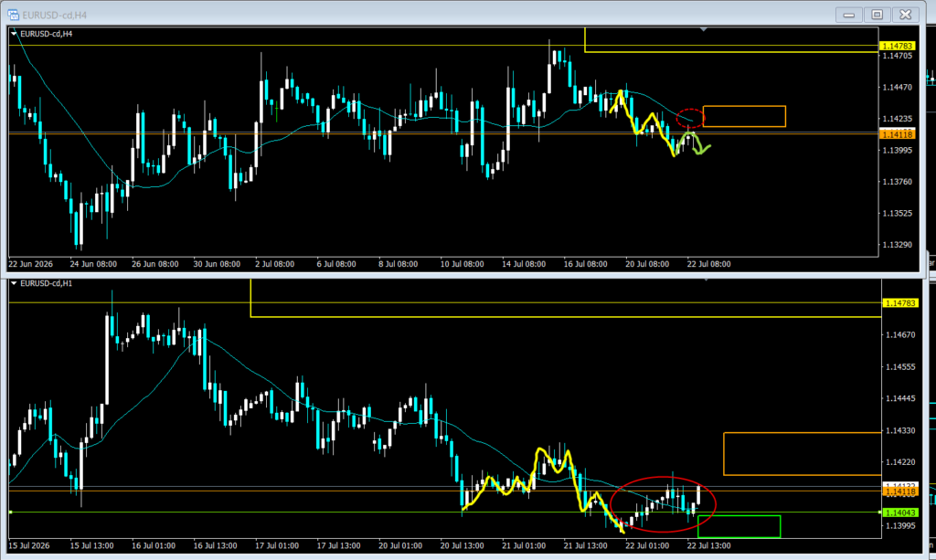Click the 6 Jul 08:00 time axis label
The width and height of the screenshot is (936, 560).
point(336,264)
